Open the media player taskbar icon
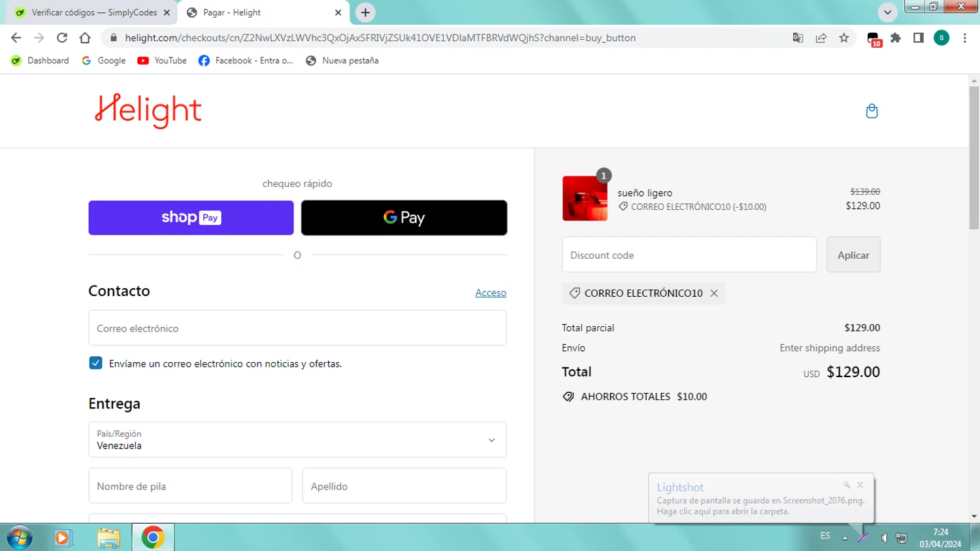Viewport: 980px width, 551px height. pyautogui.click(x=62, y=537)
